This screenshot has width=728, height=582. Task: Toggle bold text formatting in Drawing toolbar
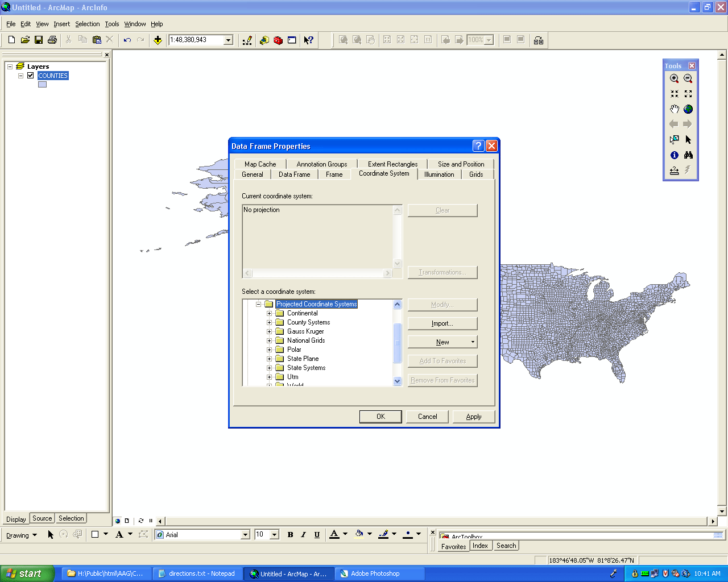[x=290, y=535]
